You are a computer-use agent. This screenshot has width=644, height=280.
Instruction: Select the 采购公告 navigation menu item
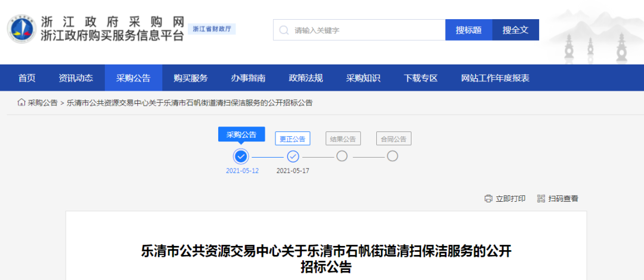[x=134, y=78]
